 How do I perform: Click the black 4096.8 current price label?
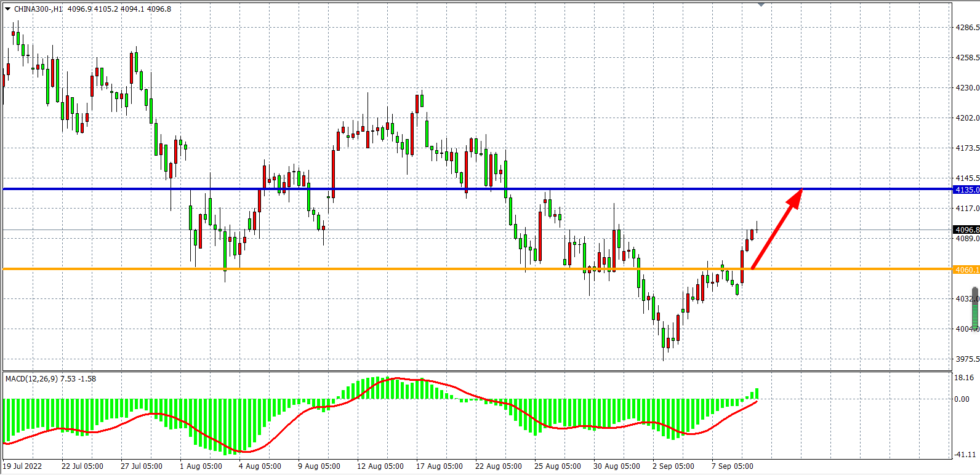(x=966, y=230)
